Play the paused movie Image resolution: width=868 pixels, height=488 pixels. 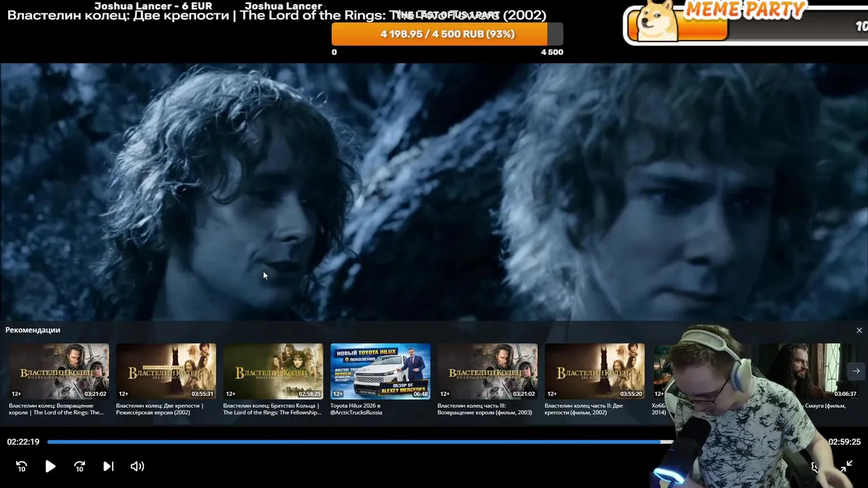50,466
